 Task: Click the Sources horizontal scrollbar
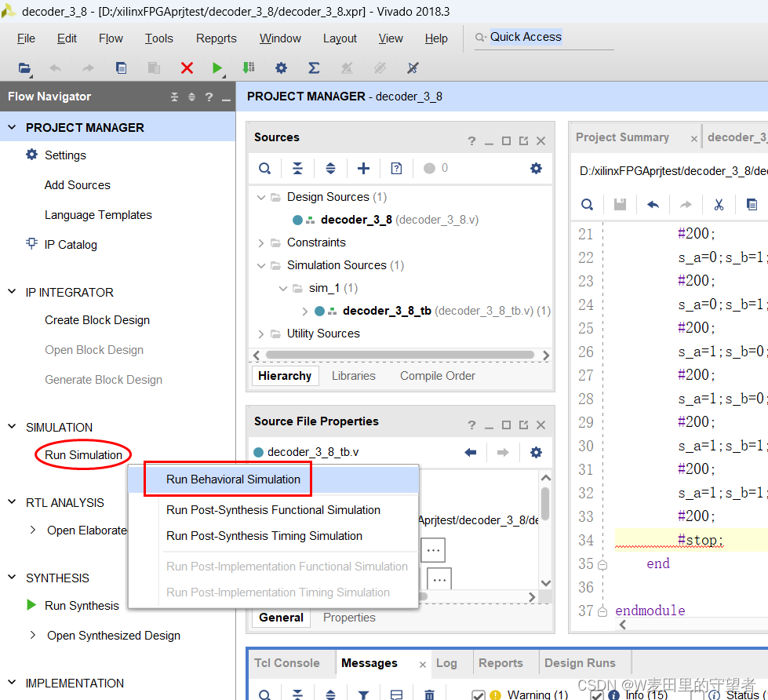(x=399, y=355)
